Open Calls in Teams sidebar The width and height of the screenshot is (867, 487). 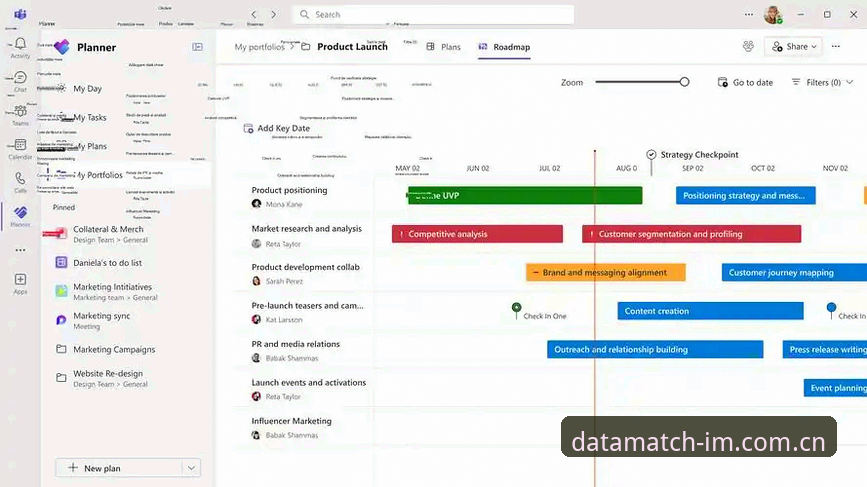coord(20,182)
